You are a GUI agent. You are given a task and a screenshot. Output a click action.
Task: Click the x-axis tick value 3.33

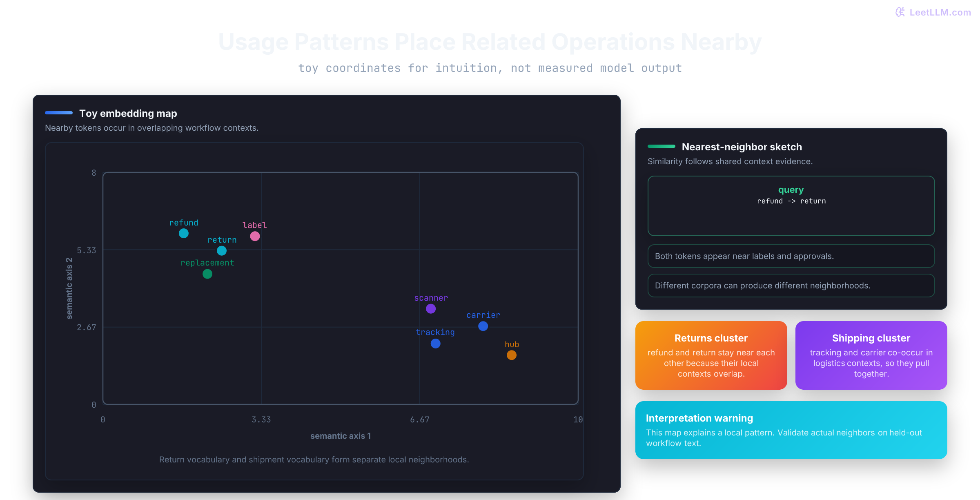point(261,420)
